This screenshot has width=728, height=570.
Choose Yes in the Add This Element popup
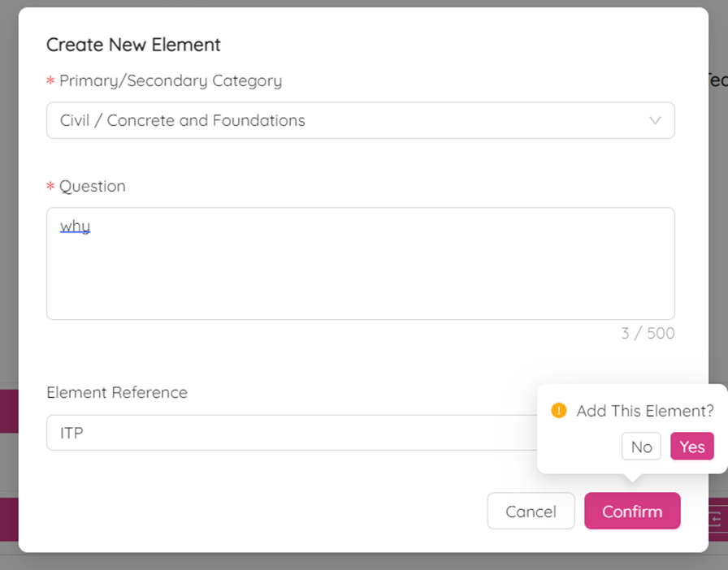(691, 446)
